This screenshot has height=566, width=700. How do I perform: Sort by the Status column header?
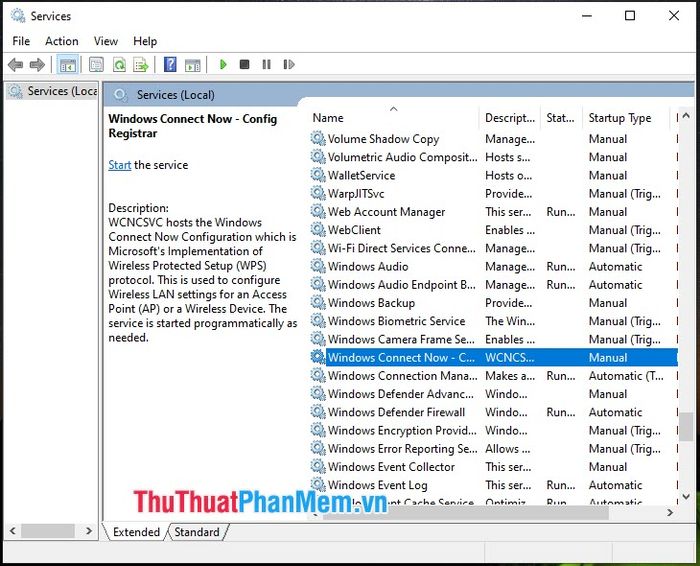pos(561,118)
